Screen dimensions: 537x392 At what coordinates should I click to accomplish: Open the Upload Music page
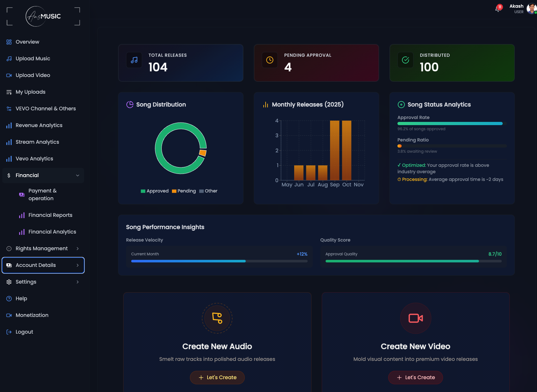pos(33,59)
